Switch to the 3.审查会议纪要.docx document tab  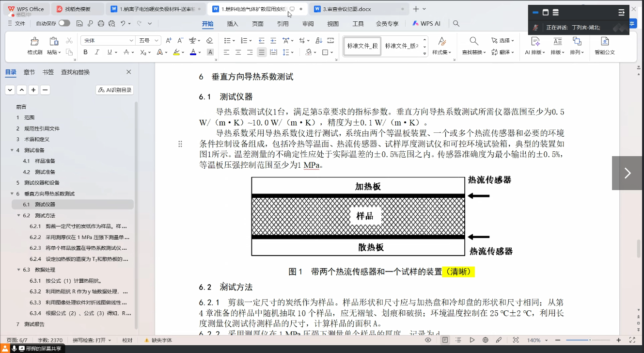pyautogui.click(x=346, y=9)
